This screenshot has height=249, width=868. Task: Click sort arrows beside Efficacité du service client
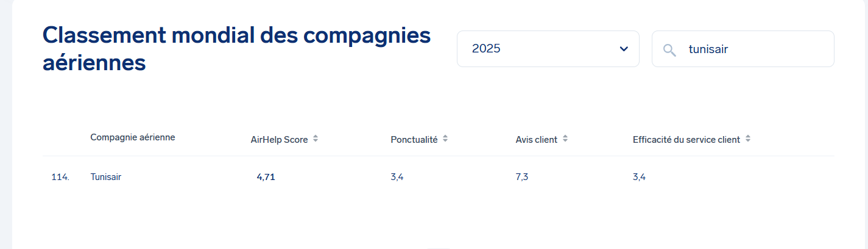748,139
